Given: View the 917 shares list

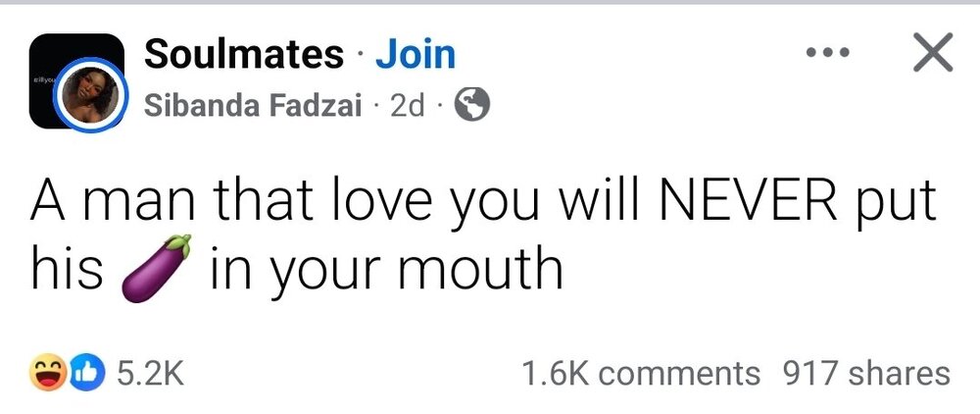Looking at the screenshot, I should point(865,374).
